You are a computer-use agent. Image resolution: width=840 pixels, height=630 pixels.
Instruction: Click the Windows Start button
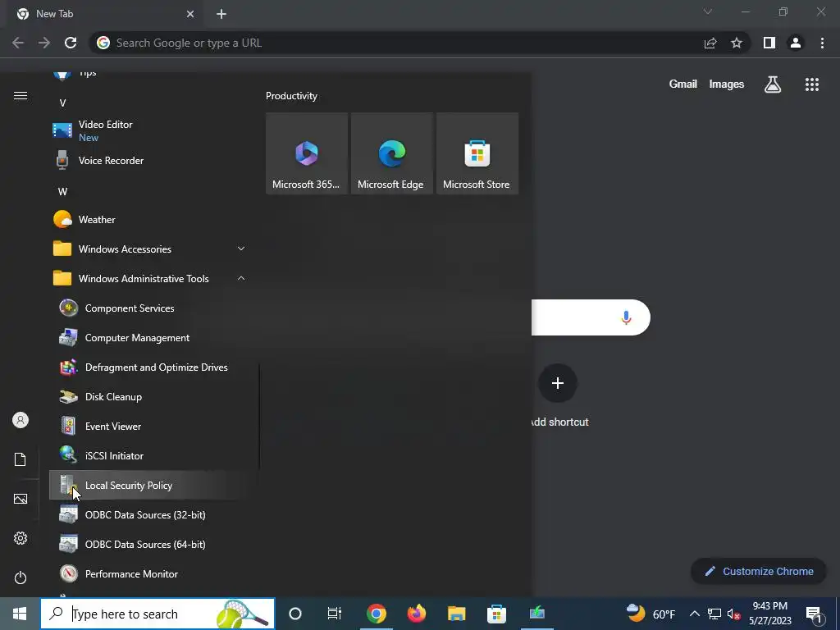click(20, 614)
